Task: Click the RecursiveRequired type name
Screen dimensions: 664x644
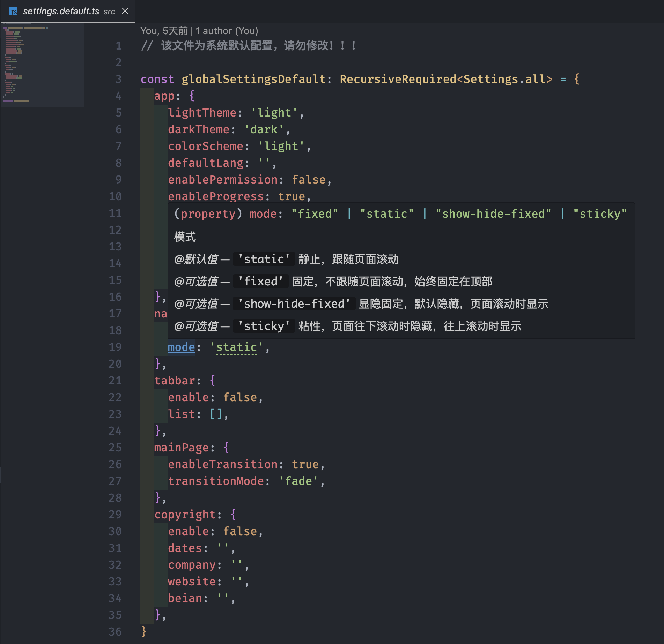Action: [398, 79]
